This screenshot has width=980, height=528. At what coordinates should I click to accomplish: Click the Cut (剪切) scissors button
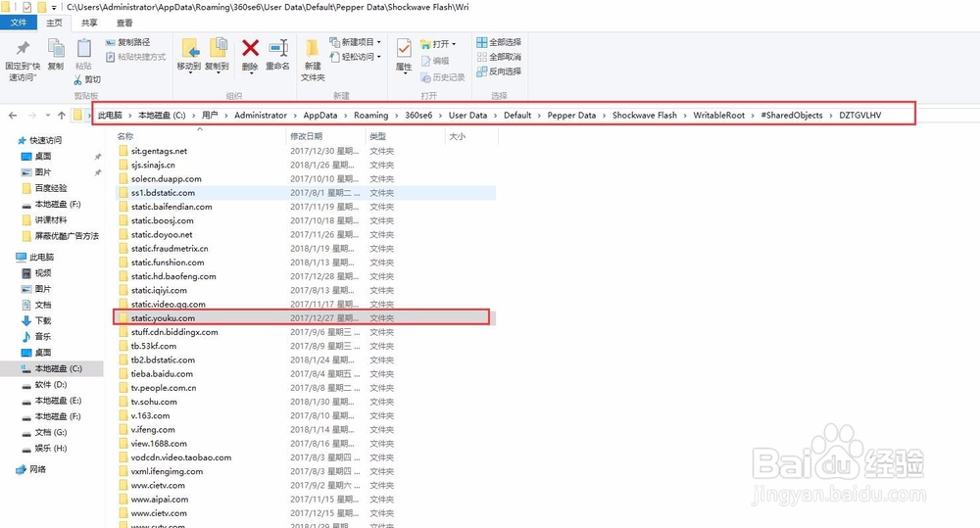[87, 79]
